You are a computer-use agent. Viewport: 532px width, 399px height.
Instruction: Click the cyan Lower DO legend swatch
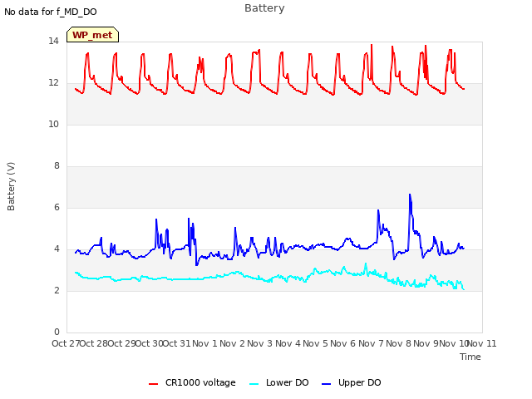pyautogui.click(x=254, y=384)
